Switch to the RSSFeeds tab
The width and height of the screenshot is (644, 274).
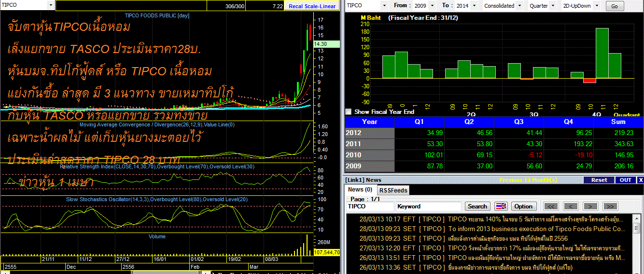(392, 190)
